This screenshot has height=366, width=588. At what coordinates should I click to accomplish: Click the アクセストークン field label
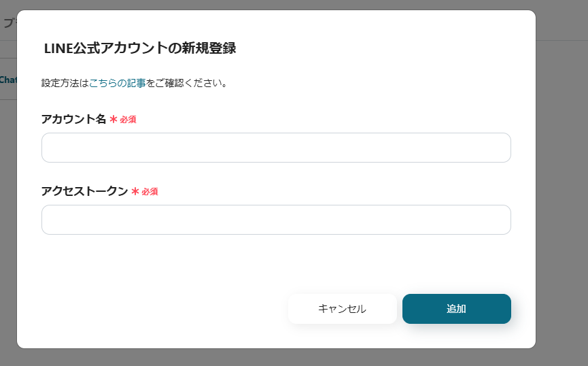(84, 191)
